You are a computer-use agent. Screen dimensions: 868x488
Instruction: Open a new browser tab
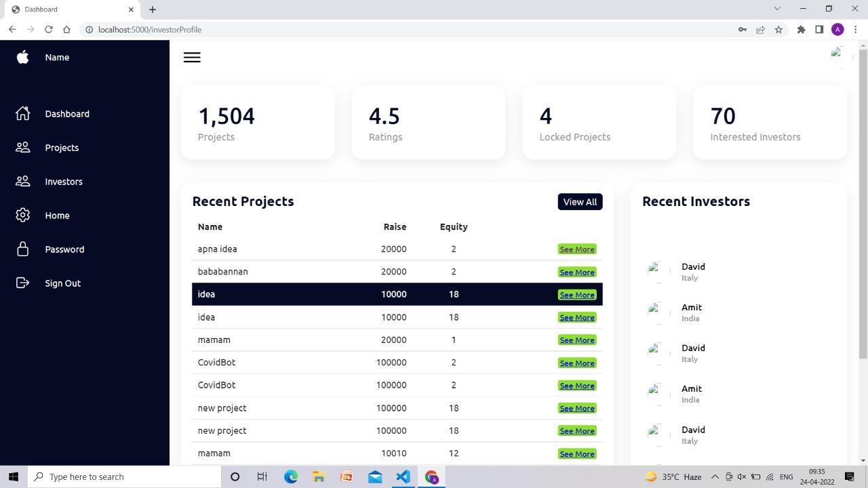[x=153, y=9]
